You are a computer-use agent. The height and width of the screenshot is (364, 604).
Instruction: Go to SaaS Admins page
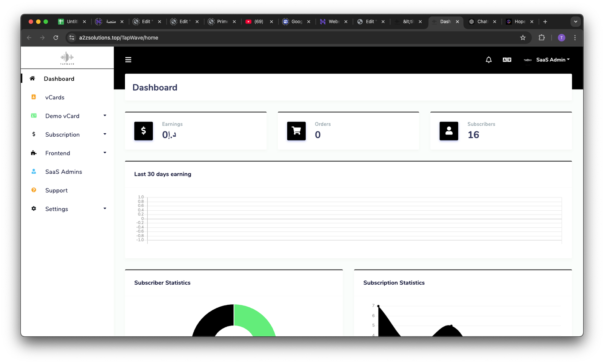point(63,172)
